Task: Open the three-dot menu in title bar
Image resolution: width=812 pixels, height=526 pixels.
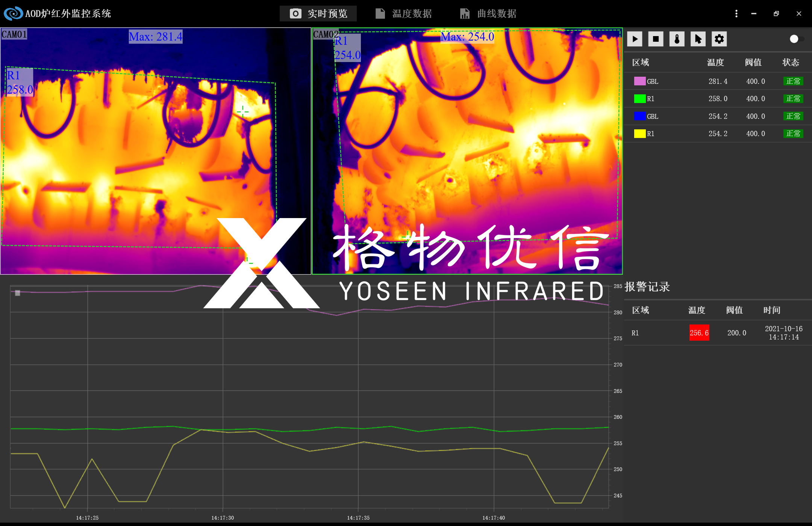Action: click(736, 14)
